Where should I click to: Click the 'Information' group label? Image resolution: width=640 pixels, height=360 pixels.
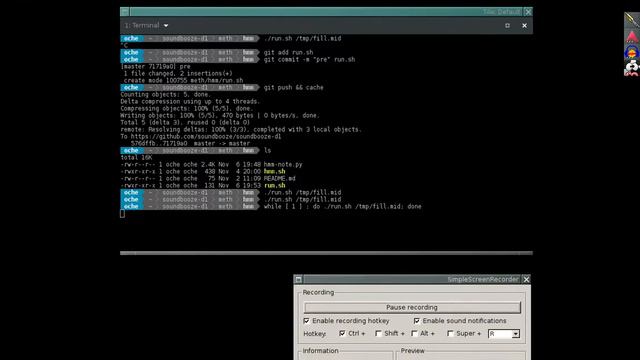tap(320, 351)
